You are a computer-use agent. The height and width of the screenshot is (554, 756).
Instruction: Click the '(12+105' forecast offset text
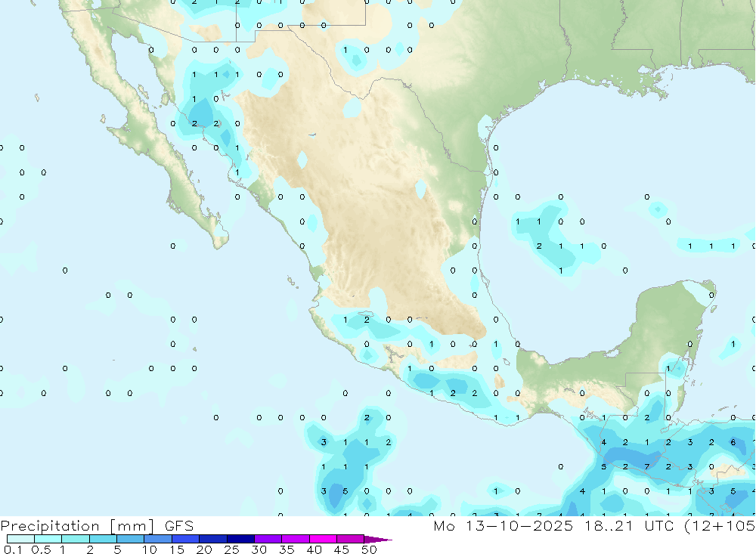720,526
